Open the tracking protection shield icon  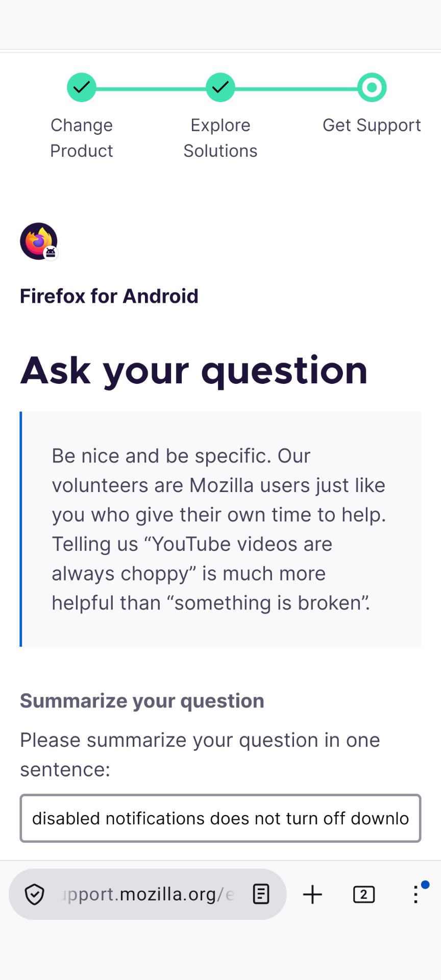point(35,894)
